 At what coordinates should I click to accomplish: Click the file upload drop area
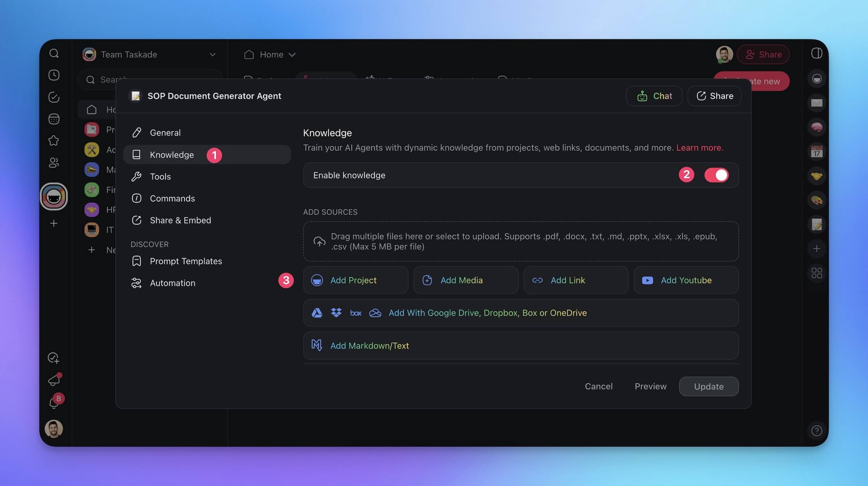[520, 241]
